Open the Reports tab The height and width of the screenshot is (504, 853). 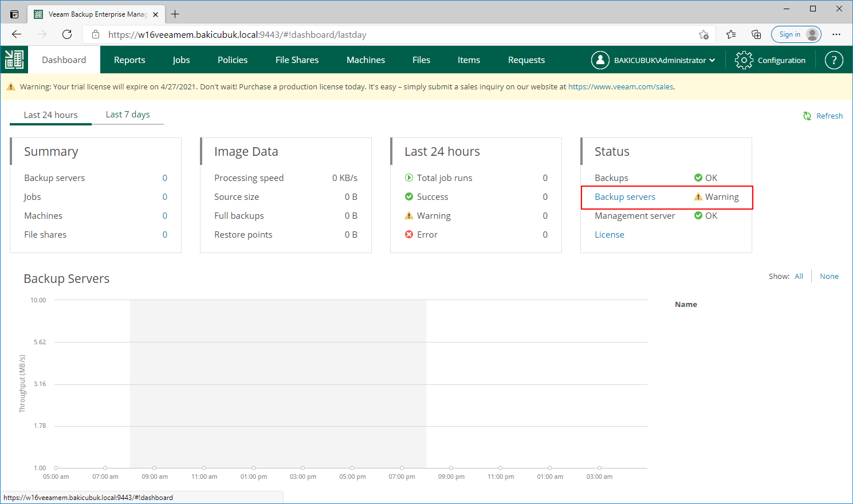click(x=129, y=60)
